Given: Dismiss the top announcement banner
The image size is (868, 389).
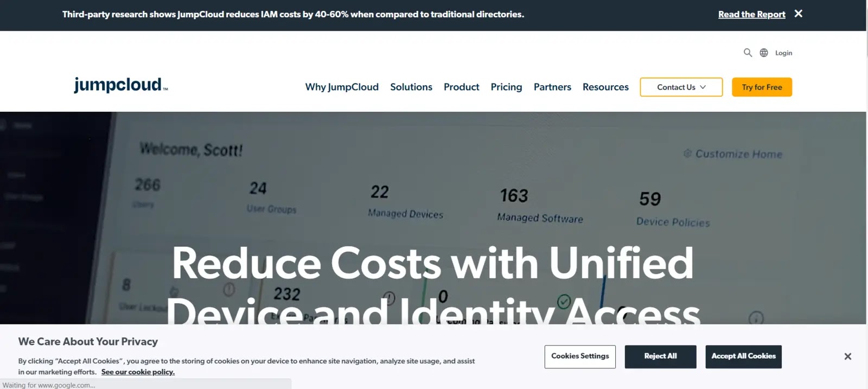Looking at the screenshot, I should 798,14.
